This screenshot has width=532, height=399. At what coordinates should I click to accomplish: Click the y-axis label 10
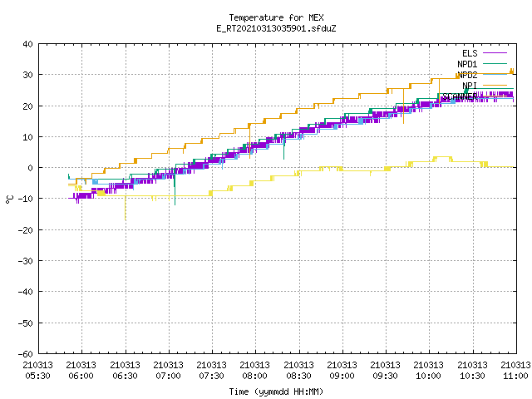click(27, 137)
